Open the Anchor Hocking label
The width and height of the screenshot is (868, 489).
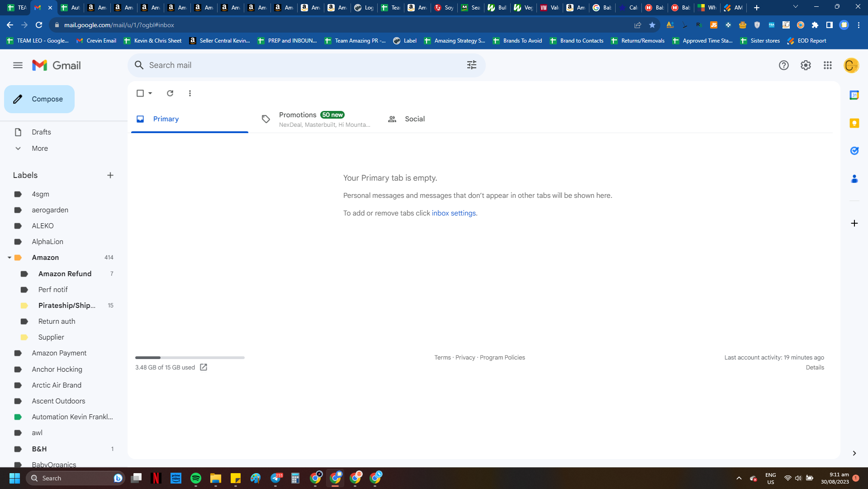57,369
